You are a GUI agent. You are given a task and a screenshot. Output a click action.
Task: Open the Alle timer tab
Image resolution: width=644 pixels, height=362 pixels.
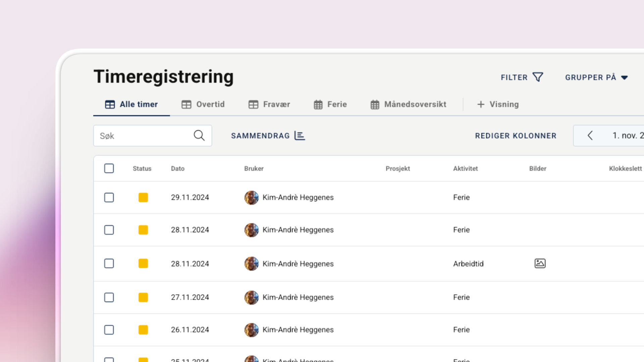point(131,104)
